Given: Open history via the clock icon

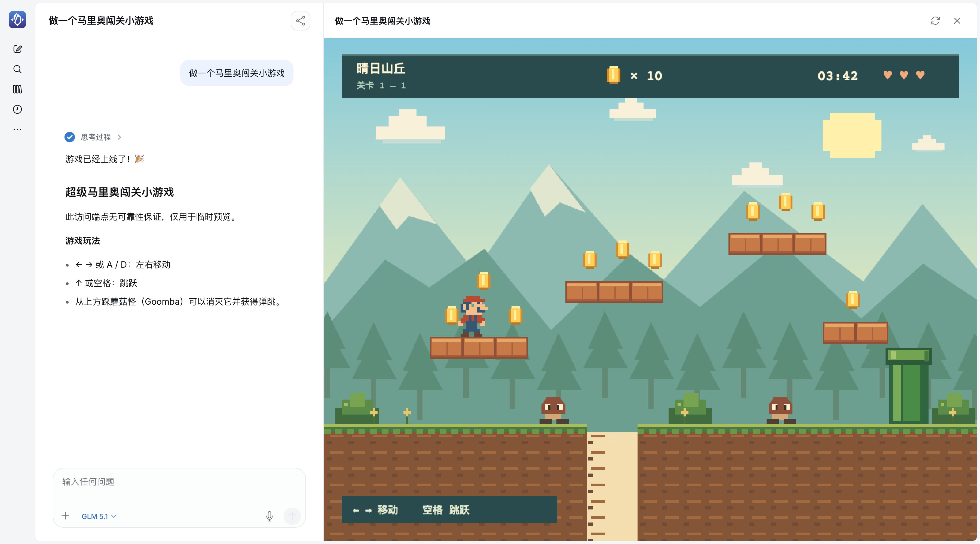Looking at the screenshot, I should pos(17,110).
